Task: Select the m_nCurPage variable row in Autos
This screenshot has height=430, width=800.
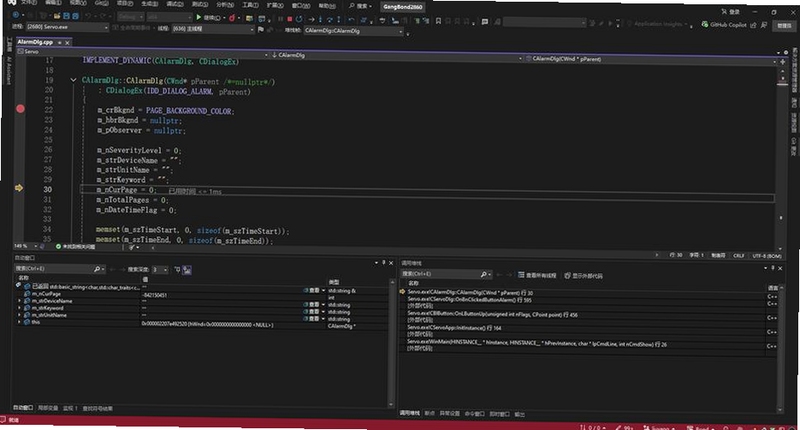Action: coord(202,294)
